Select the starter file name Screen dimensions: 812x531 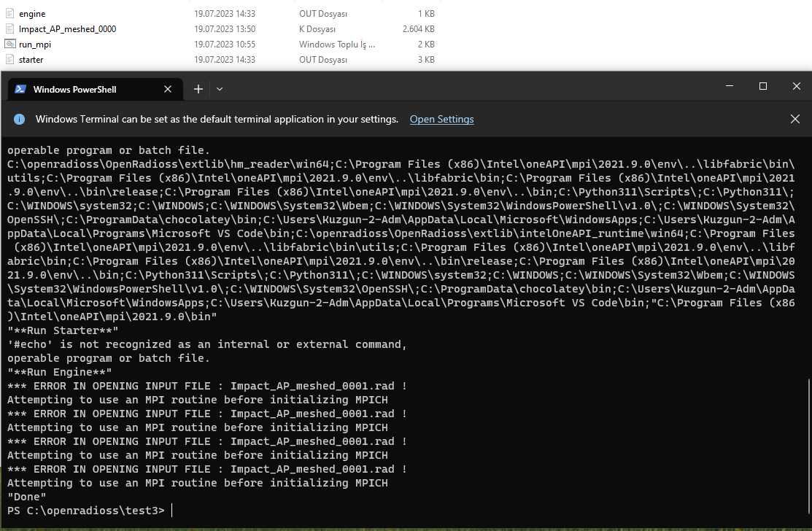[x=33, y=59]
